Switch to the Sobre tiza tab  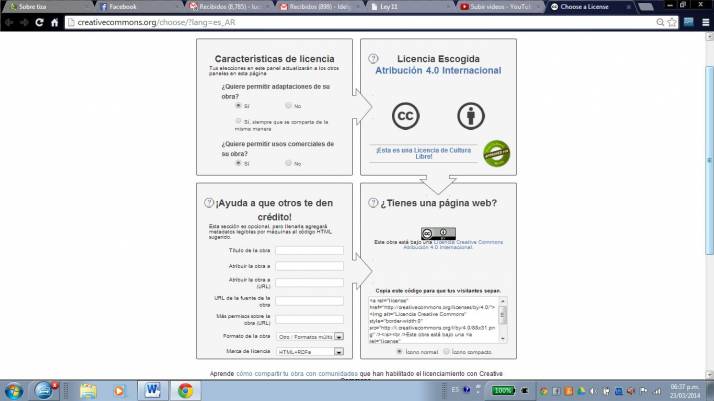coord(46,6)
